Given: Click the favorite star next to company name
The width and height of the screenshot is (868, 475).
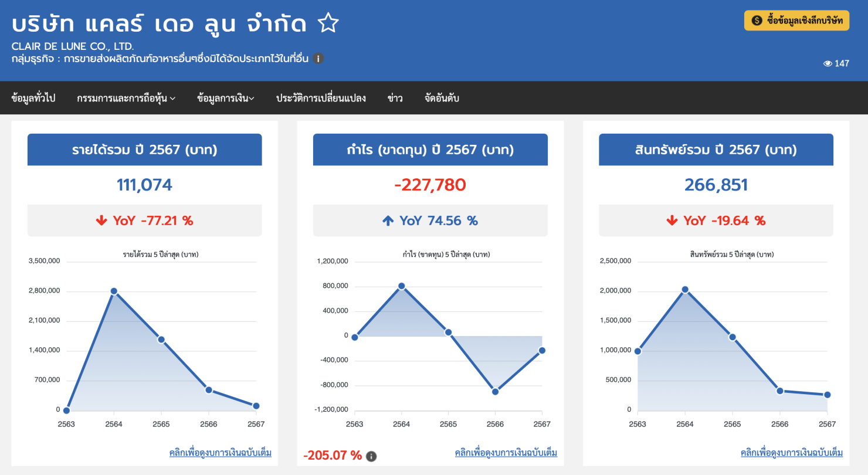Looking at the screenshot, I should click(328, 24).
